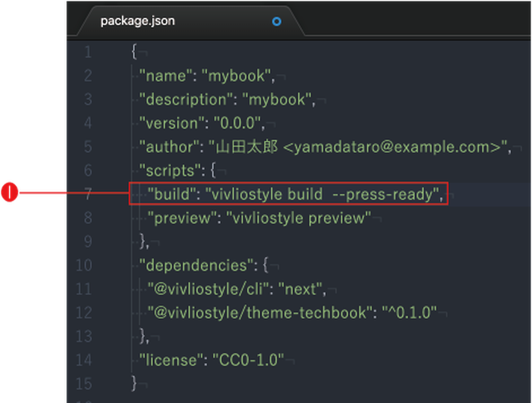Click the "version" key
This screenshot has height=403, width=532.
[x=172, y=124]
